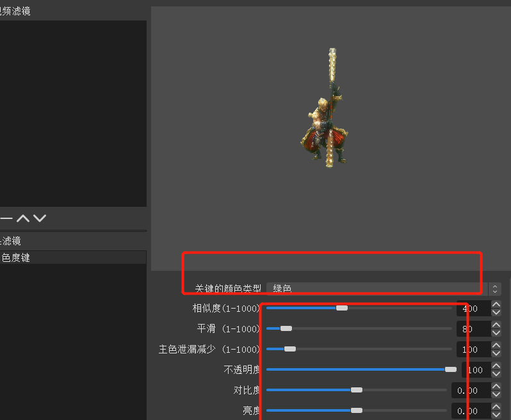Adjust the 不透明度 slider handle
Screen dimensions: 511x420
(x=451, y=369)
